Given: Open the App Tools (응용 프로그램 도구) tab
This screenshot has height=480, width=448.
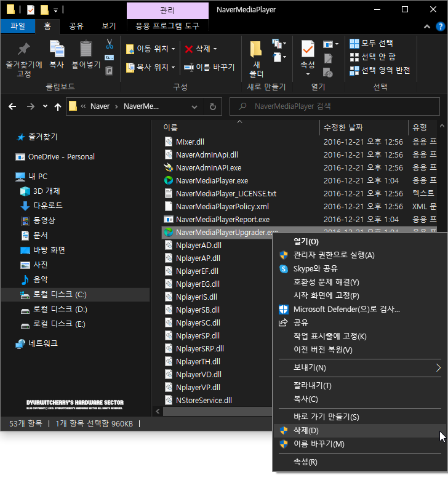Looking at the screenshot, I should pyautogui.click(x=167, y=26).
